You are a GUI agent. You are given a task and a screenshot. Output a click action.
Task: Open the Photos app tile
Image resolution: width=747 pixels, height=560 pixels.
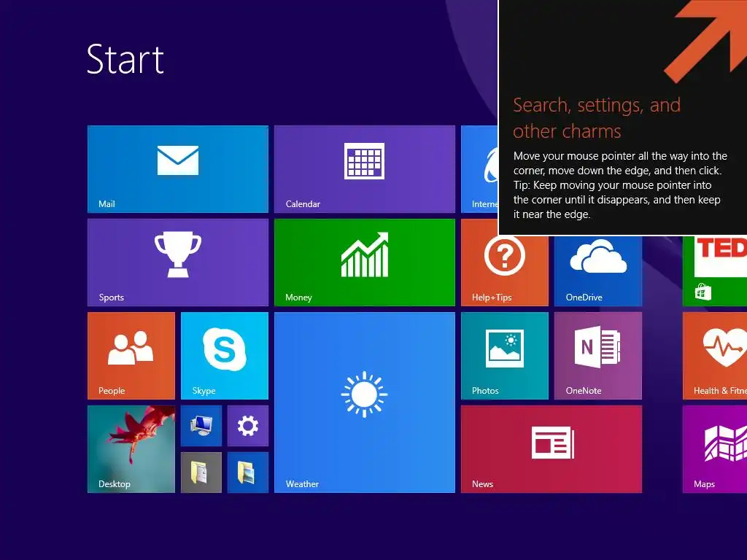[x=505, y=356]
